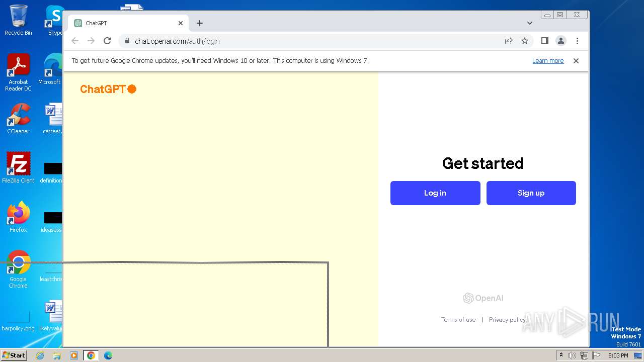Click the ChatGPT orange logo text
Image resolution: width=644 pixels, height=362 pixels.
[x=108, y=89]
